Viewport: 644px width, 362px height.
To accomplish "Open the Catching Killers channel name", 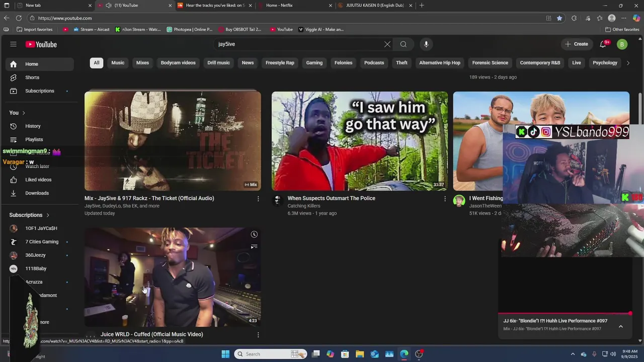I will pos(304,206).
